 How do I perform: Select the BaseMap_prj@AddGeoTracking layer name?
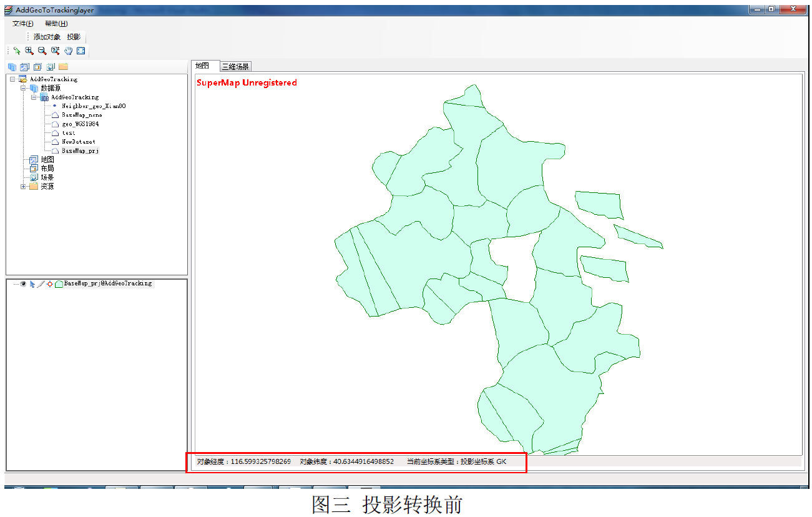tap(108, 283)
